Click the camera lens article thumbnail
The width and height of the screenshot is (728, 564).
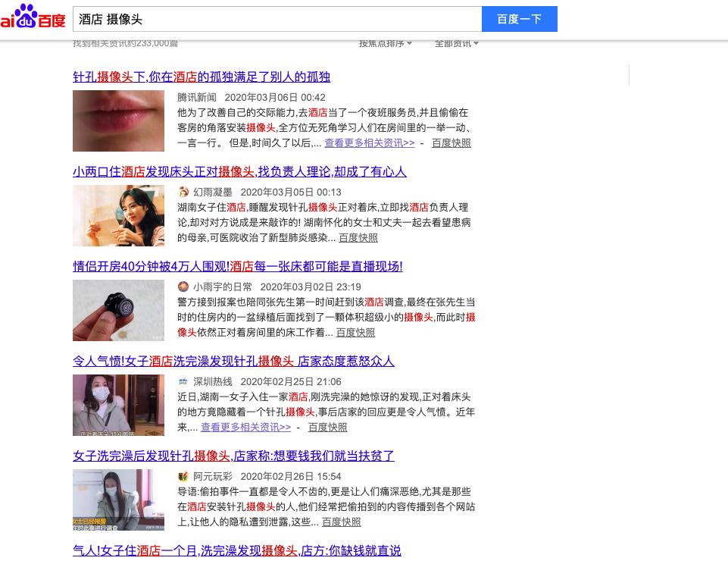[x=118, y=310]
